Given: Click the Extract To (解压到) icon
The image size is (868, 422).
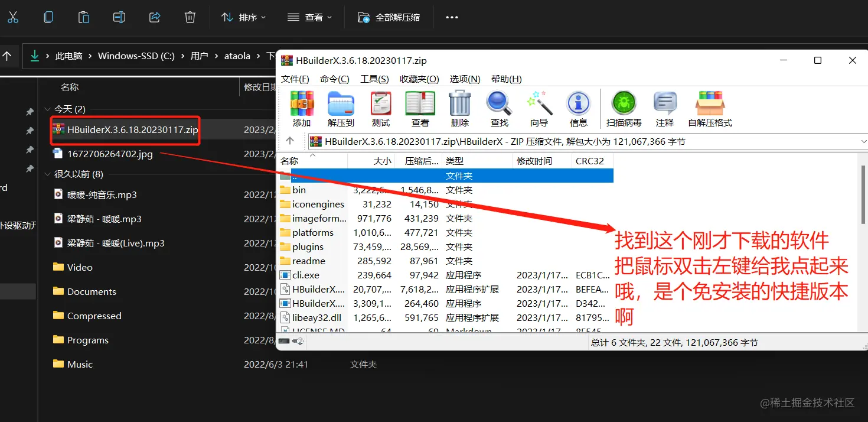Looking at the screenshot, I should click(341, 109).
